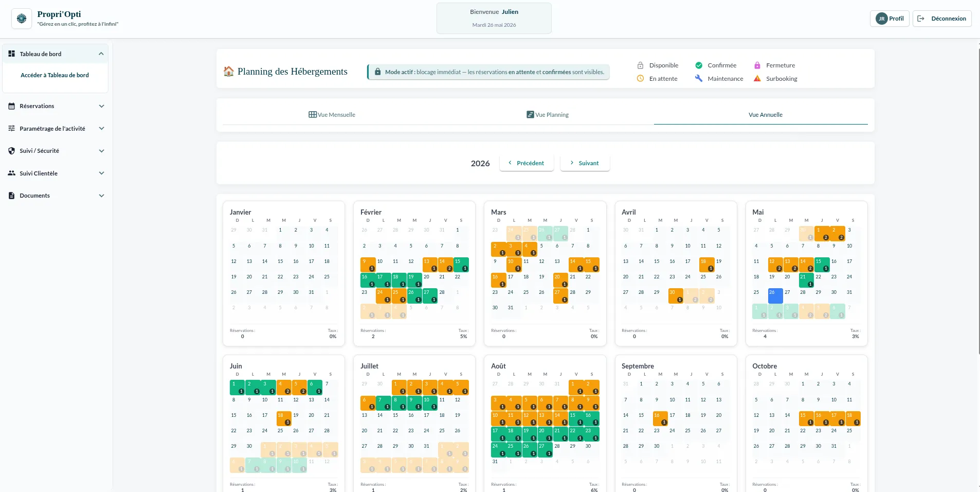Click the Vue Mensuelle table icon

[312, 114]
